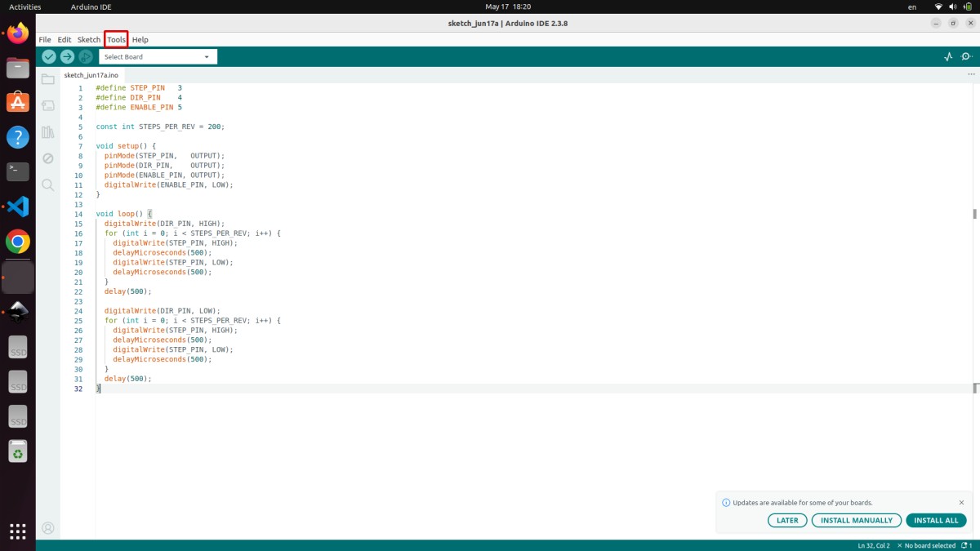Image resolution: width=980 pixels, height=551 pixels.
Task: Open the Serial Plotter icon
Action: coord(948,56)
